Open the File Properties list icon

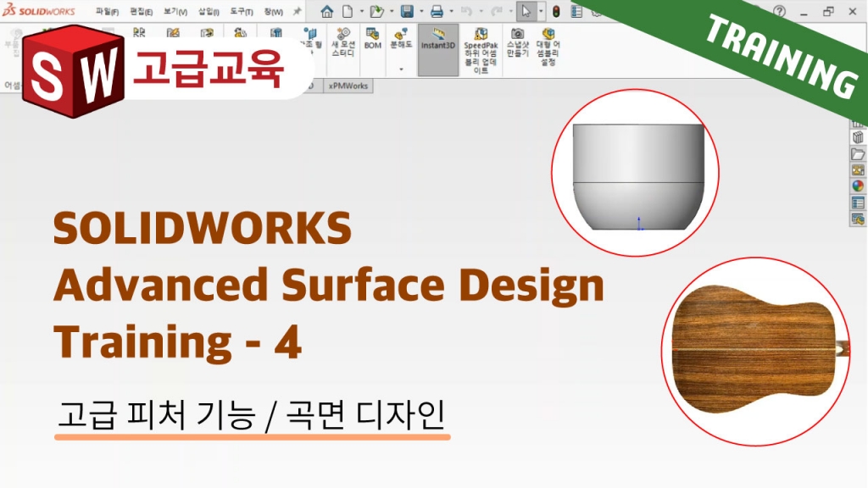(576, 11)
